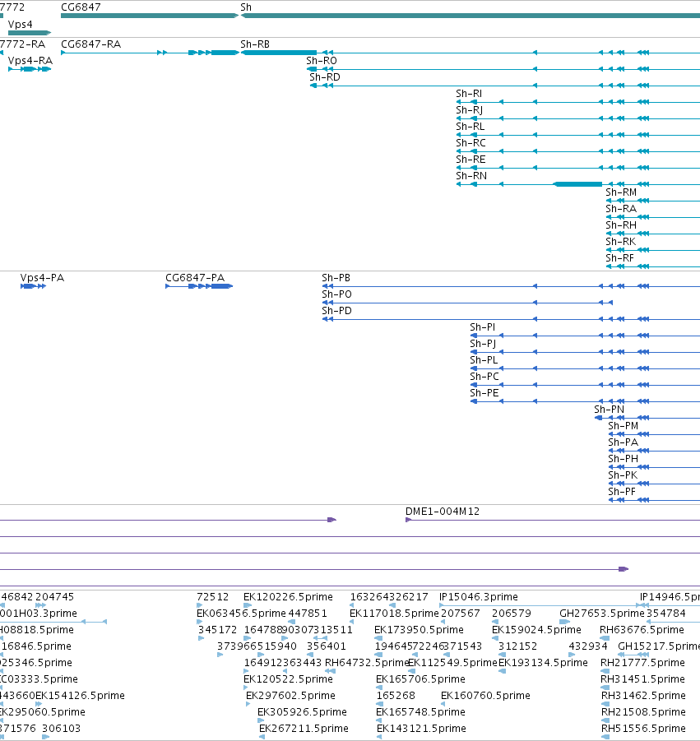
Task: Click the Sh-RA transcript label
Action: 621,209
